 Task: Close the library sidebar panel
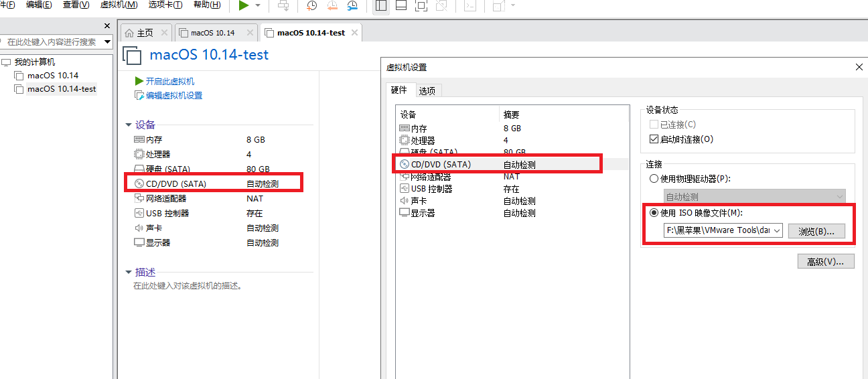click(107, 25)
